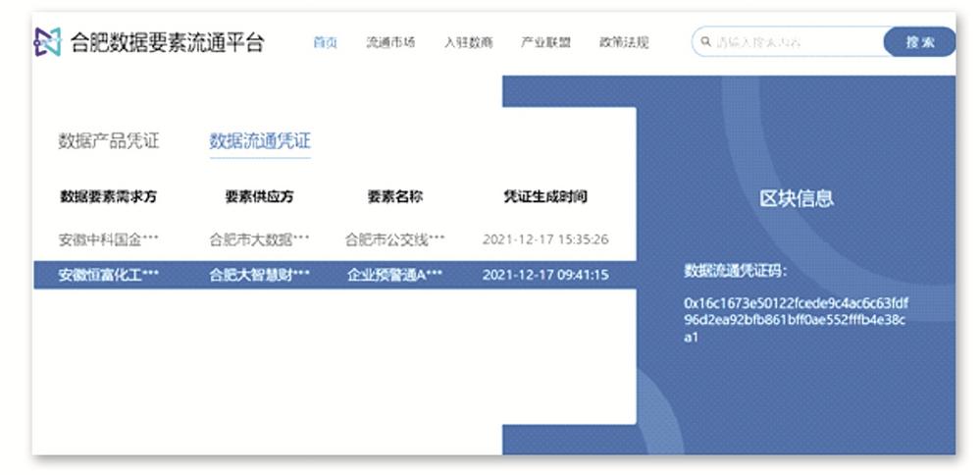Select the 合肥市大数据 supplier cell

pyautogui.click(x=259, y=239)
